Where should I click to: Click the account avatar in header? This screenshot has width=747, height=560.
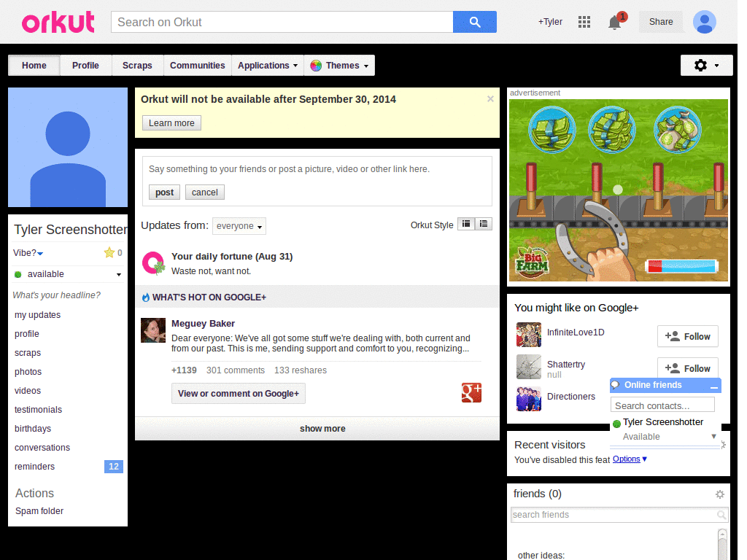coord(705,22)
